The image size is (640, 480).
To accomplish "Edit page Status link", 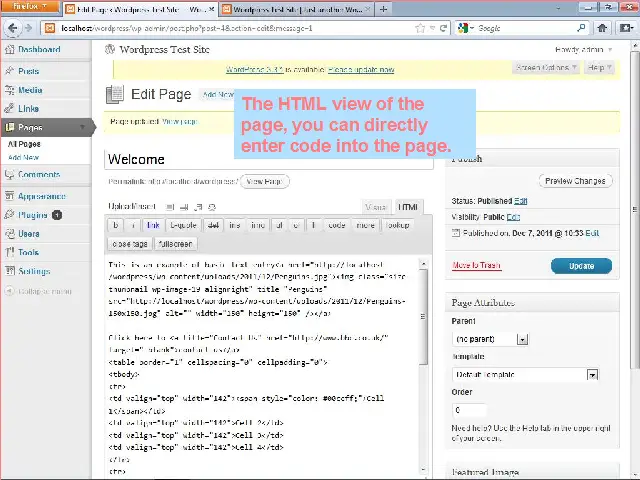I will (x=520, y=201).
